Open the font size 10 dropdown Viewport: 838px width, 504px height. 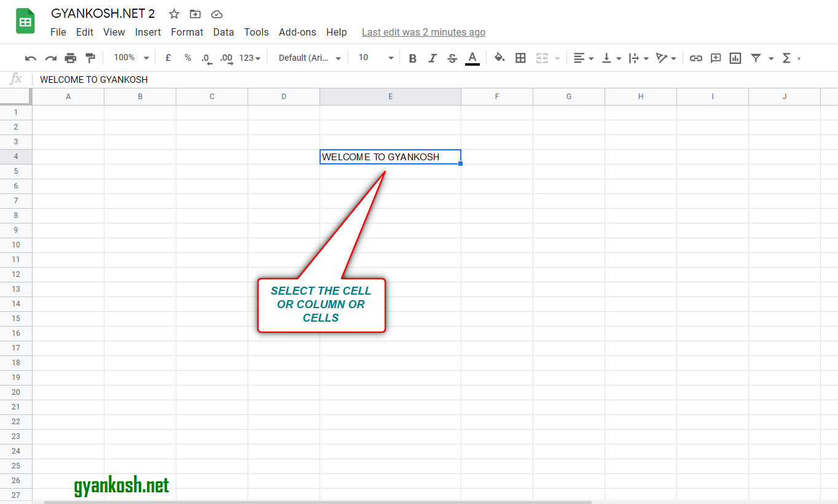coord(376,58)
